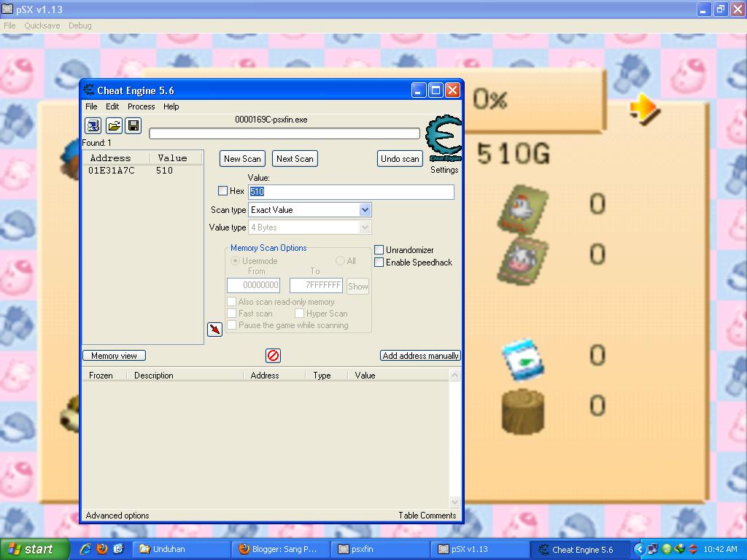Open Cheat Engine Edit menu

(x=112, y=106)
